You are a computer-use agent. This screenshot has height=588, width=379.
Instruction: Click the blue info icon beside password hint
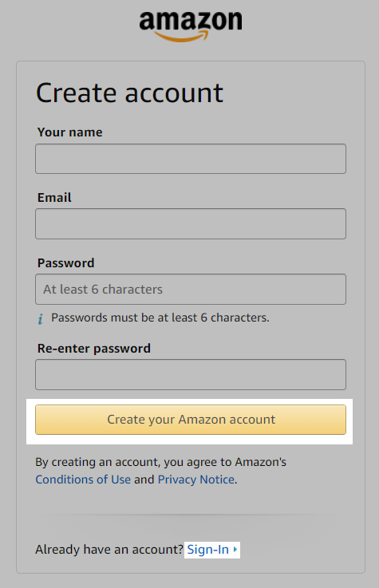point(41,319)
